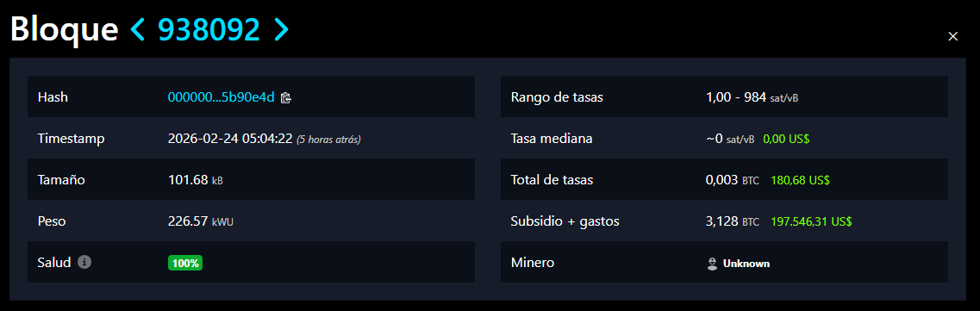Viewport: 980px width, 311px height.
Task: Click the 100% health badge
Action: coord(185,263)
